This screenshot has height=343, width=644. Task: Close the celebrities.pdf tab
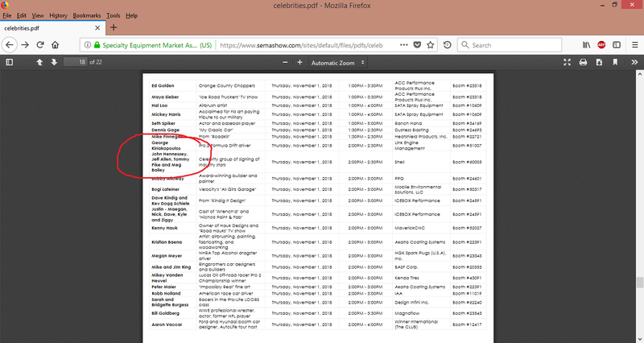(97, 28)
